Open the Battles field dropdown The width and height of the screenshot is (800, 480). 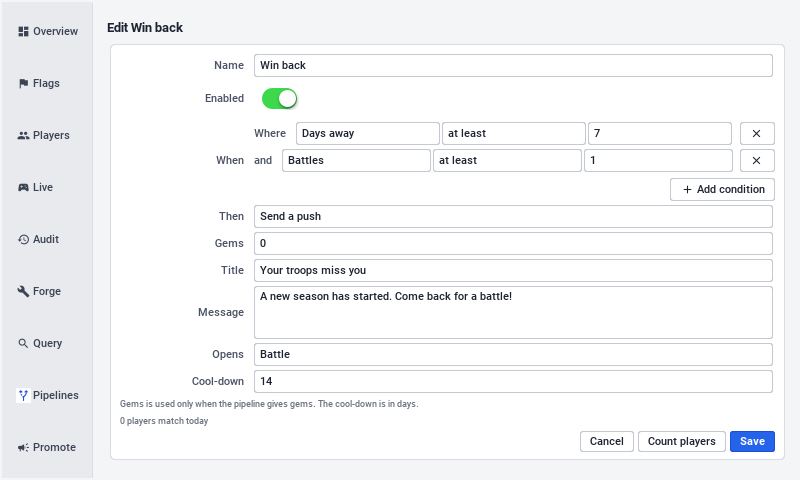pos(356,161)
